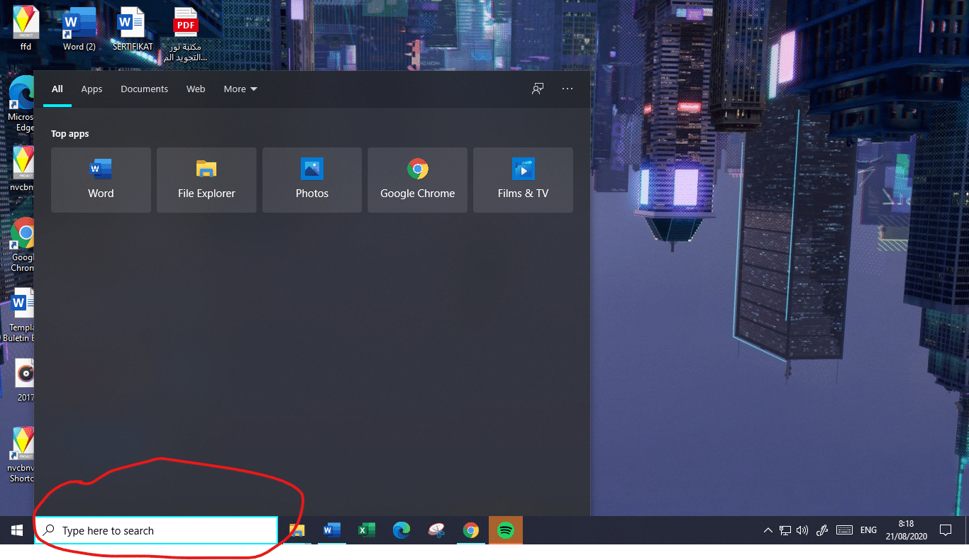969x560 pixels.
Task: Change input language via ENG indicator
Action: 868,530
